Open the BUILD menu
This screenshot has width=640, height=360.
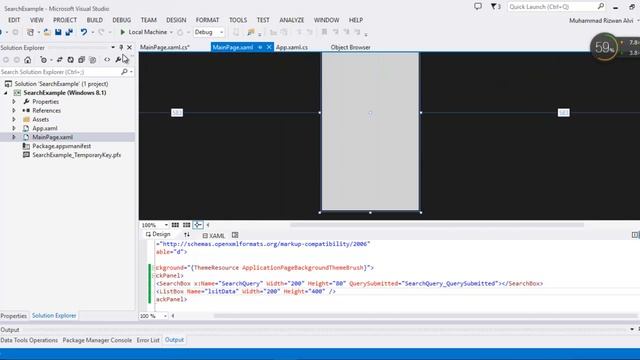[95, 20]
